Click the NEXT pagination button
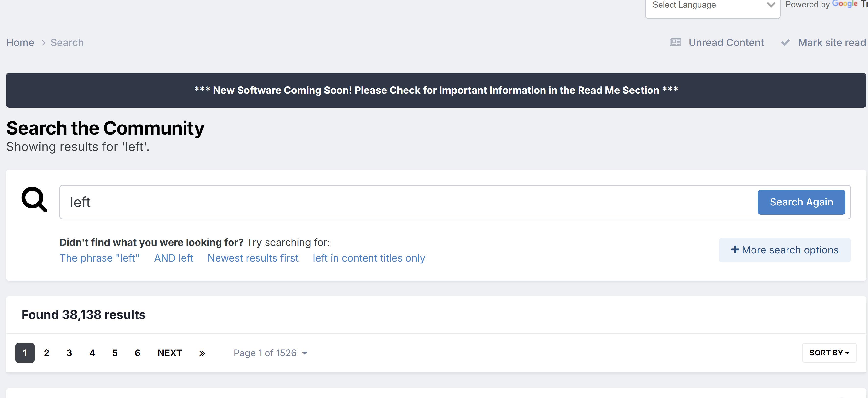Image resolution: width=868 pixels, height=398 pixels. pyautogui.click(x=170, y=353)
